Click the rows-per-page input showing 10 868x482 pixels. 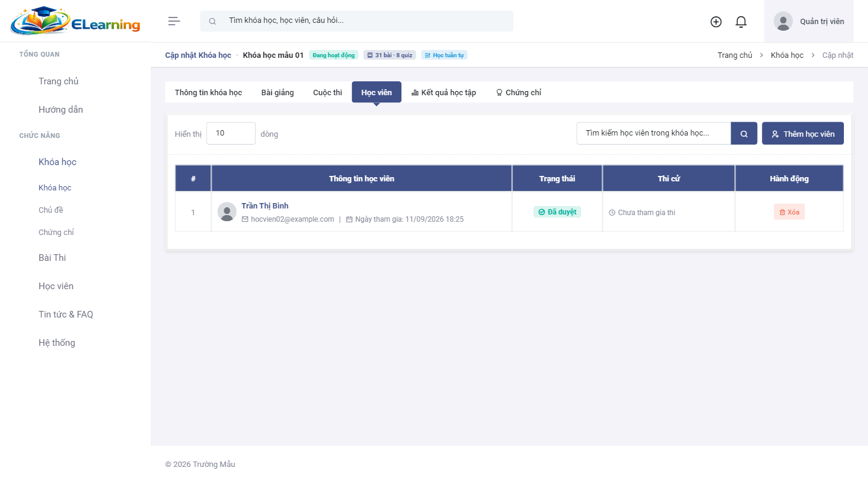[231, 133]
